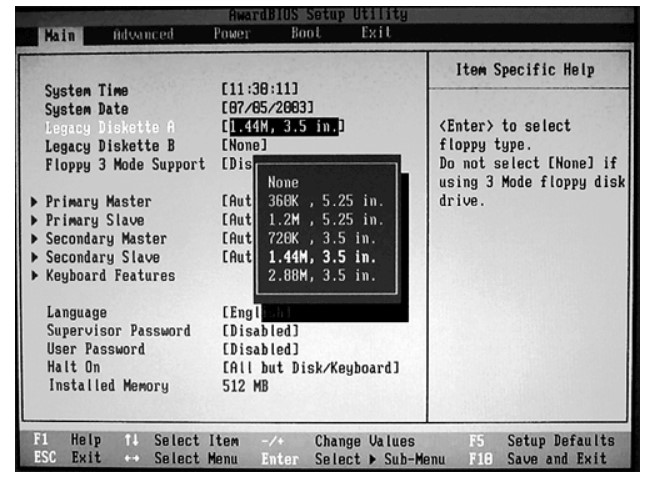Open the Advanced menu tab
This screenshot has height=491, width=656.
(x=144, y=34)
